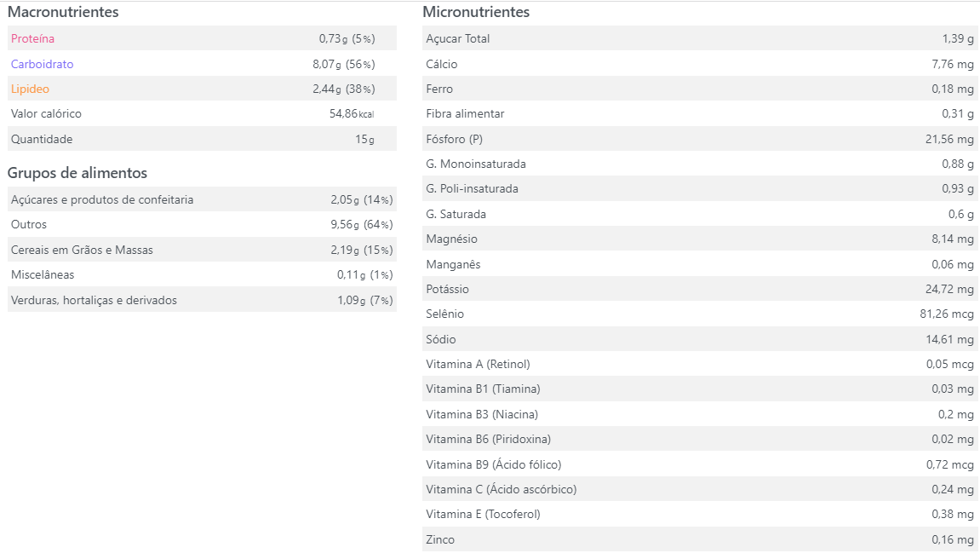Select the Quantidade 15 g row
The image size is (980, 553).
click(202, 139)
